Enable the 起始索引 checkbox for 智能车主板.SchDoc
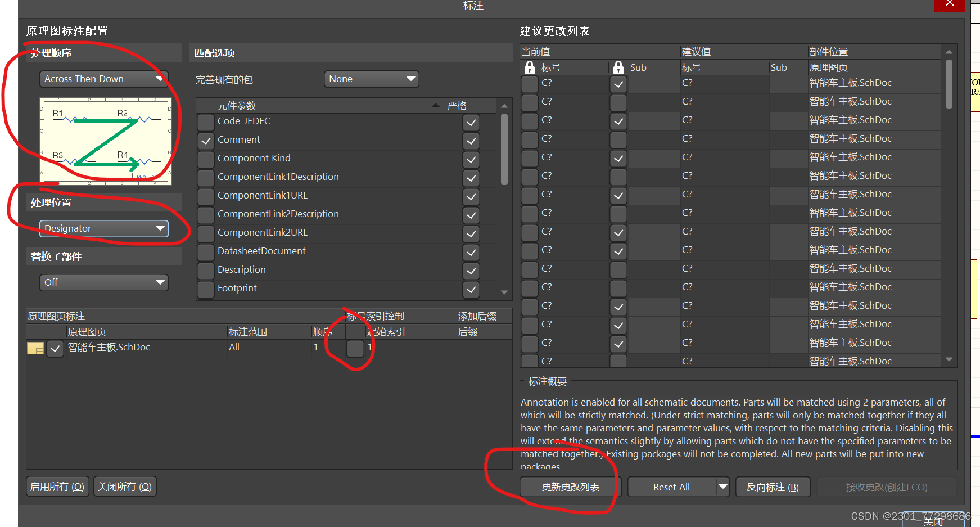 tap(355, 348)
